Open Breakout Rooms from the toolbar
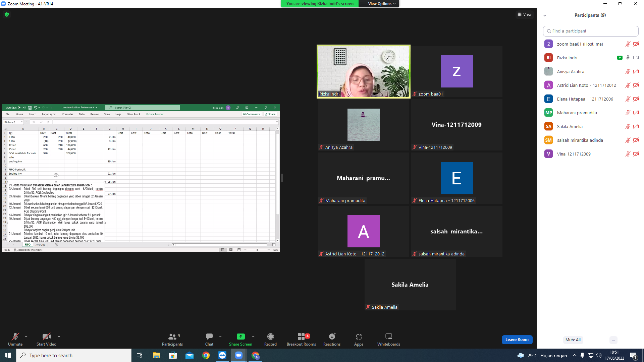644x362 pixels. point(301,339)
